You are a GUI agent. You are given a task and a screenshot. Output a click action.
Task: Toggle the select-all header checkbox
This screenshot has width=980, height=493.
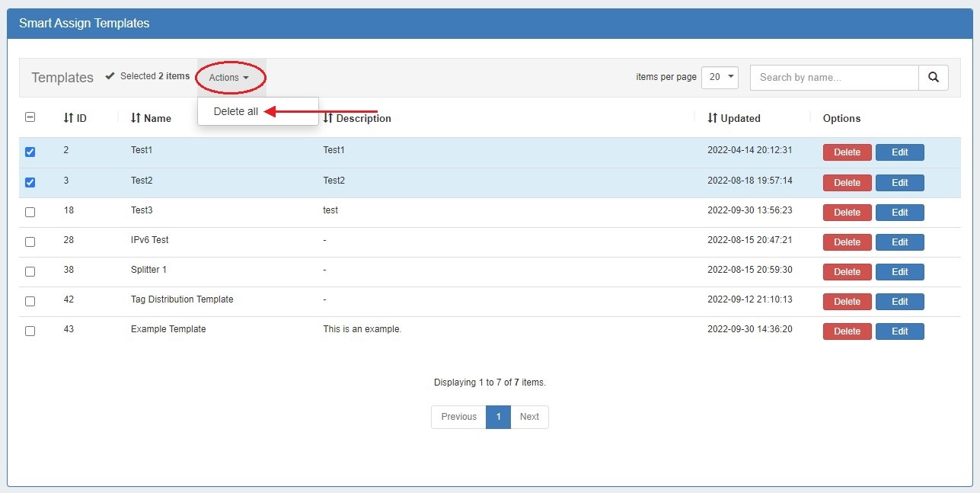point(30,117)
